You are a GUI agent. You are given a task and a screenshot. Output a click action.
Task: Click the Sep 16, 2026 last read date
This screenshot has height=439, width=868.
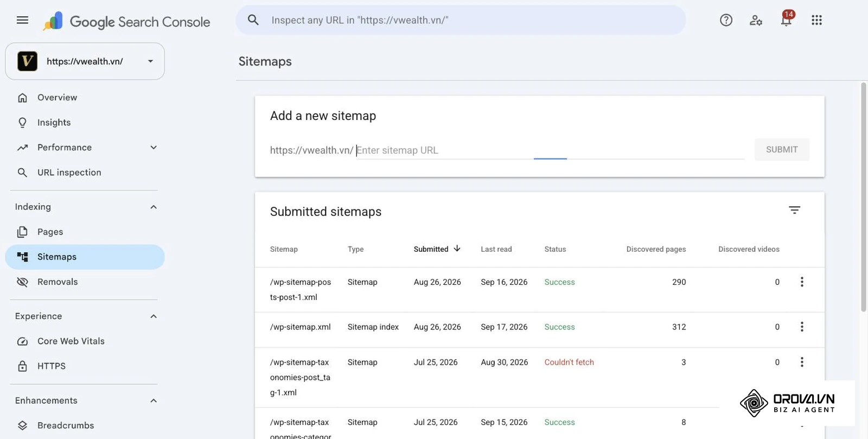point(504,282)
